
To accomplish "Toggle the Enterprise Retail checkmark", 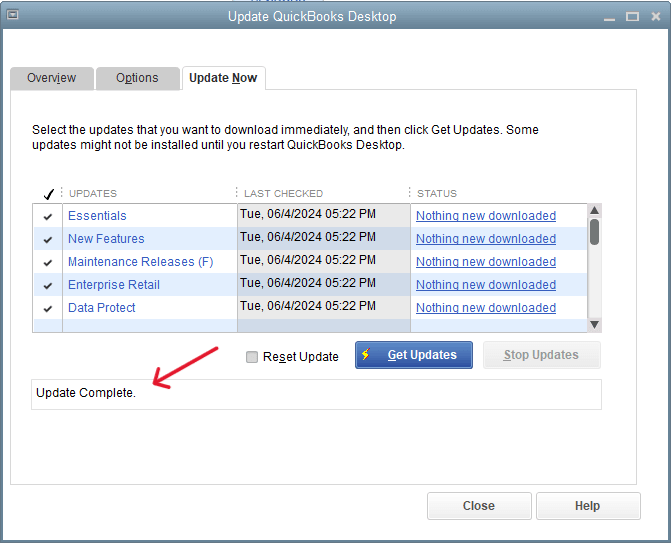I will point(47,285).
